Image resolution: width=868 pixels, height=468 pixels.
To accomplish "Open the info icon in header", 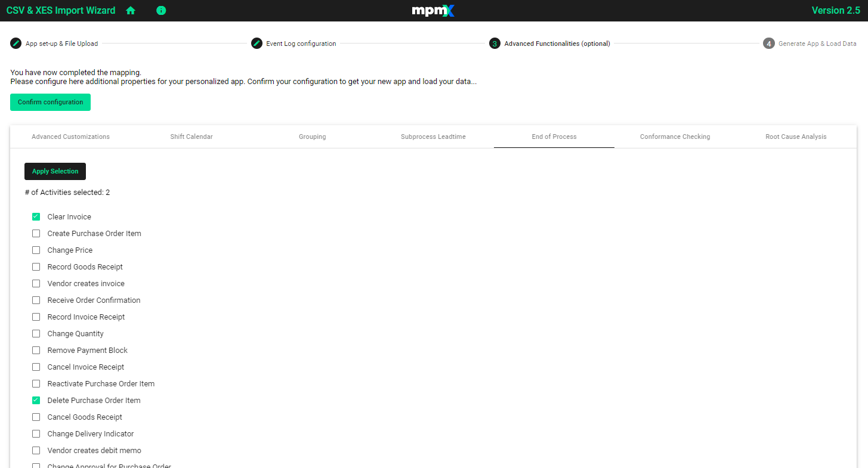I will click(161, 11).
